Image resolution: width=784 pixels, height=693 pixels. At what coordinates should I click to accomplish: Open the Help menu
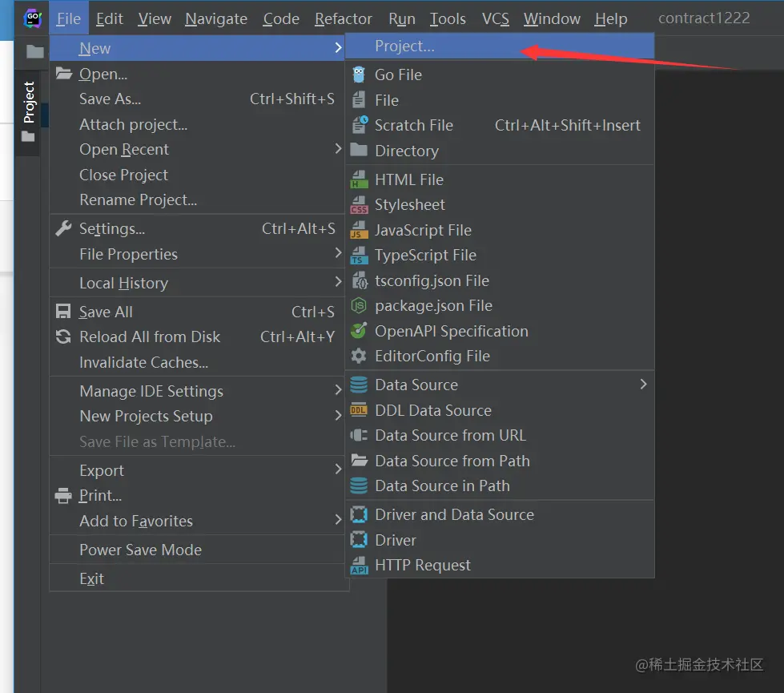point(610,18)
